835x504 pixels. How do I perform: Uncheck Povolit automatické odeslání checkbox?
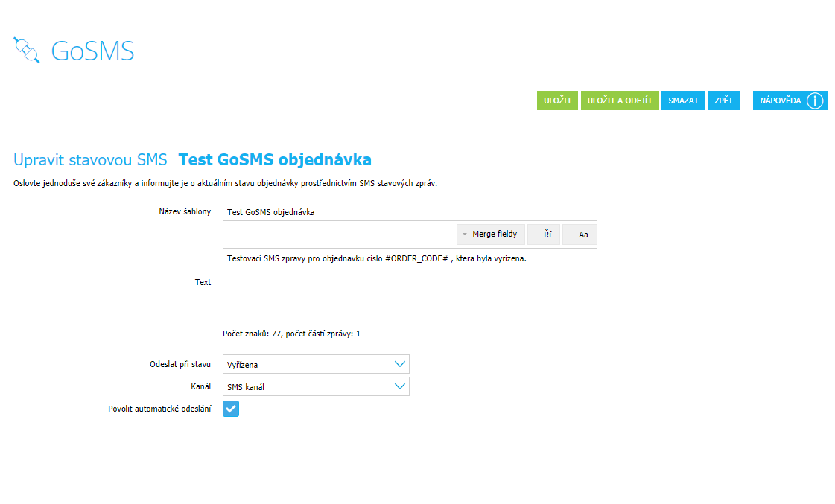(231, 409)
